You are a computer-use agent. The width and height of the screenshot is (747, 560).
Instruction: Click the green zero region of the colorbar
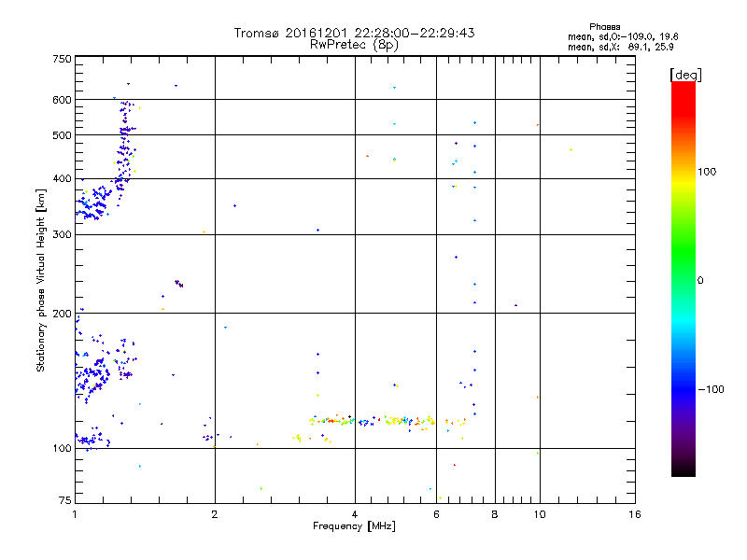(x=684, y=280)
